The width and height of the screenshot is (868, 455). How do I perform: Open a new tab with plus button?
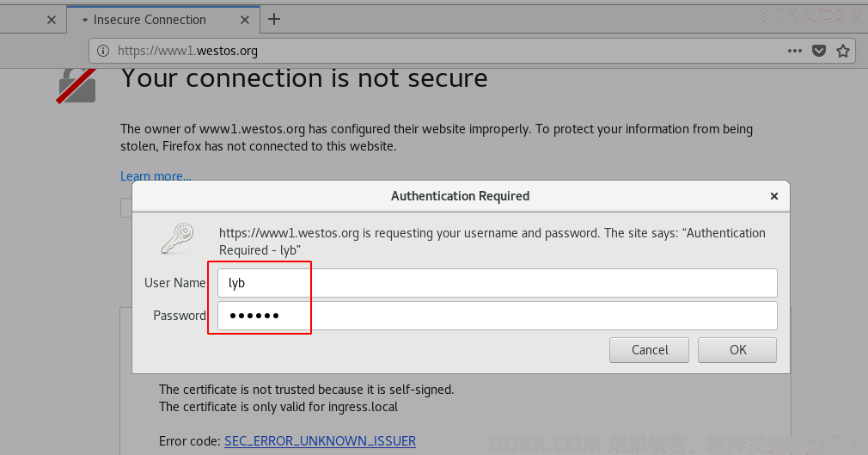pos(274,20)
